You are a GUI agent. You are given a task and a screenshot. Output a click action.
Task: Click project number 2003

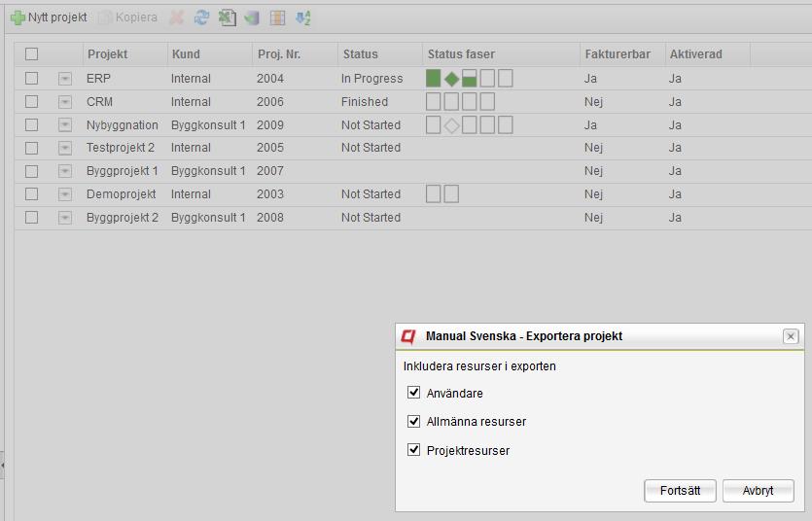[x=270, y=194]
